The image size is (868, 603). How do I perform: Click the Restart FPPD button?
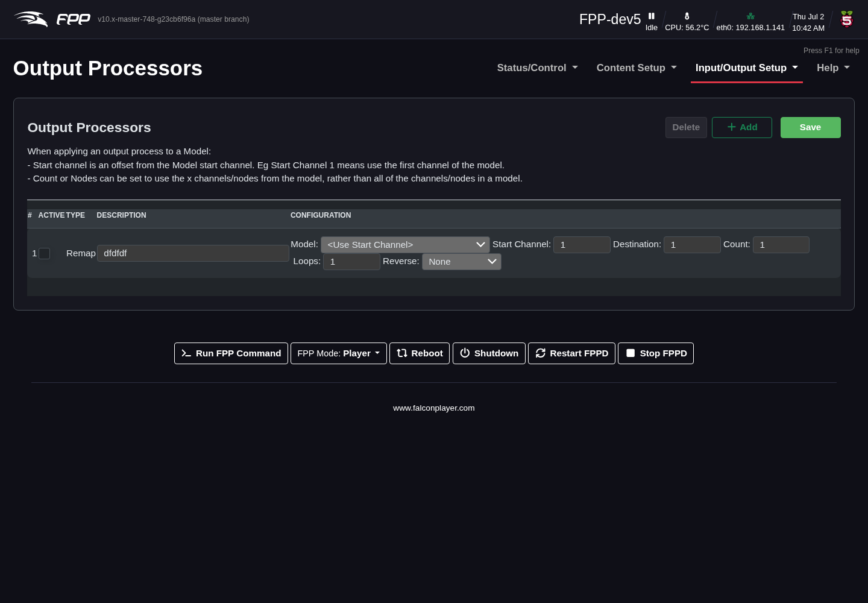pyautogui.click(x=571, y=353)
